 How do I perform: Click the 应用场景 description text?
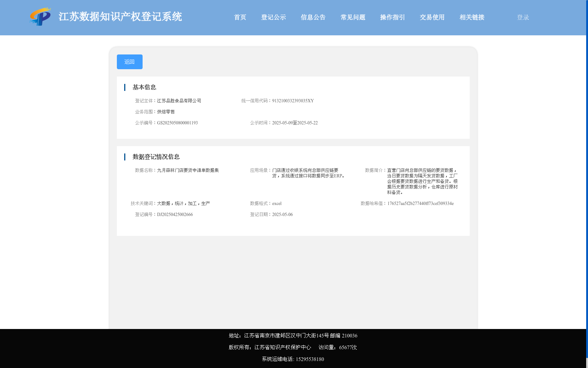click(x=308, y=173)
